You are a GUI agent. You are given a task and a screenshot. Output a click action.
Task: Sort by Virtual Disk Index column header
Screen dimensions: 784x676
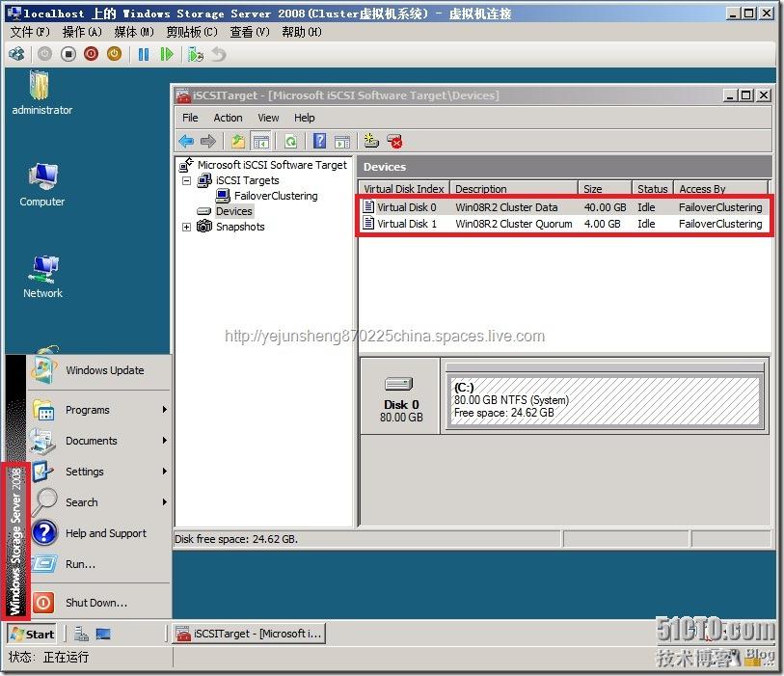404,188
